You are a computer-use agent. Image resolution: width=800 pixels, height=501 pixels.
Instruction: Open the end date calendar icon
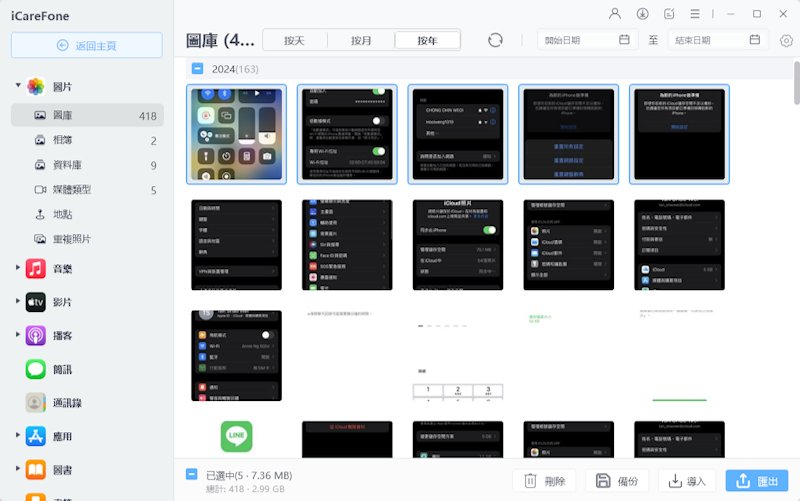point(755,39)
